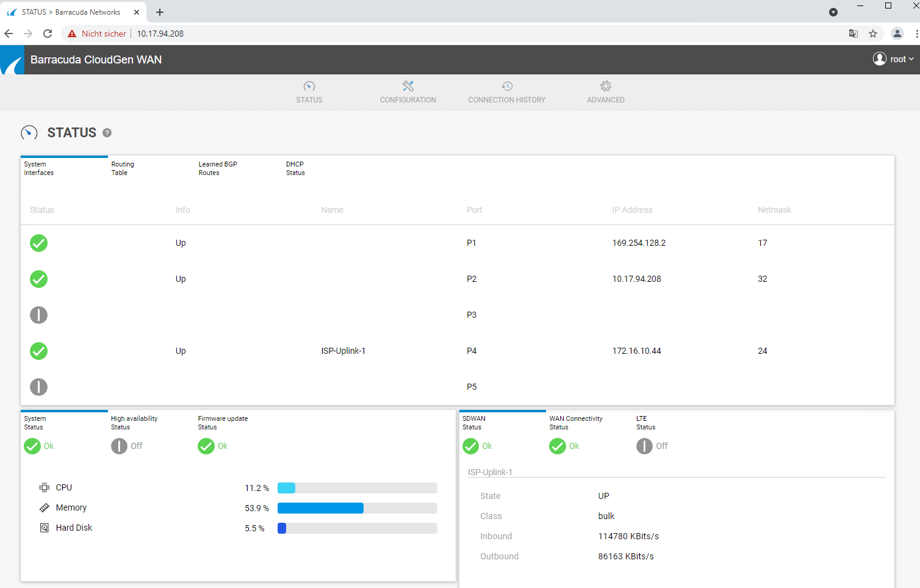
Task: Click the Status column header
Action: (42, 210)
